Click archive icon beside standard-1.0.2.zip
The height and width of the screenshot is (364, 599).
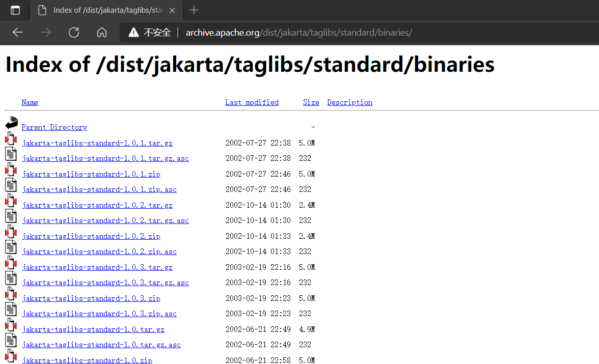point(11,232)
